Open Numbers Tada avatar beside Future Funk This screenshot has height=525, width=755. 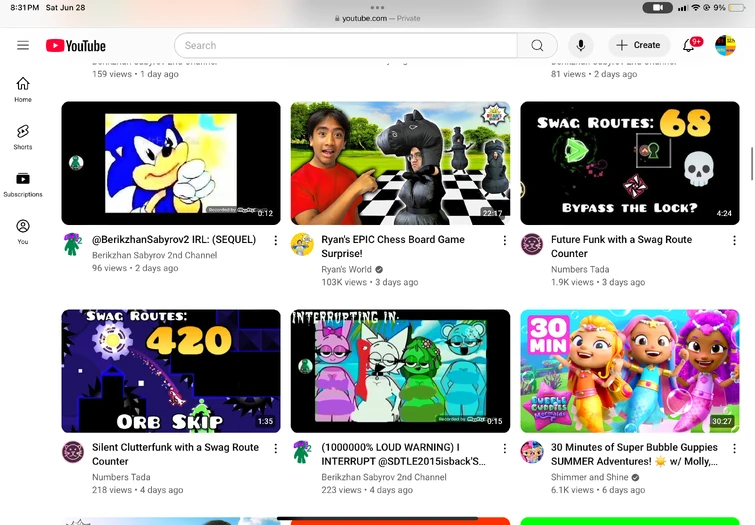pos(532,244)
